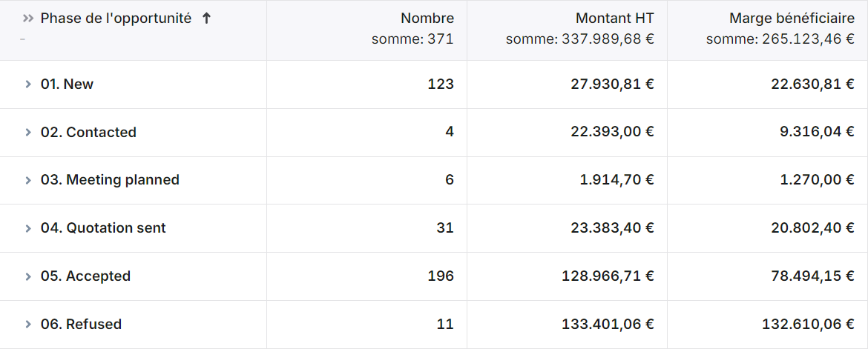This screenshot has width=868, height=349.
Task: Expand the 02. Contacted group chevron
Action: pos(27,133)
